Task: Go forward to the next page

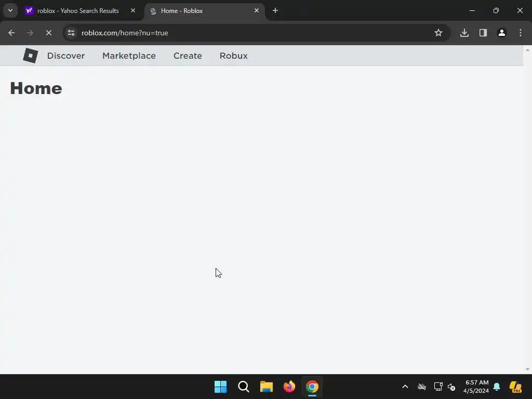Action: pos(30,33)
